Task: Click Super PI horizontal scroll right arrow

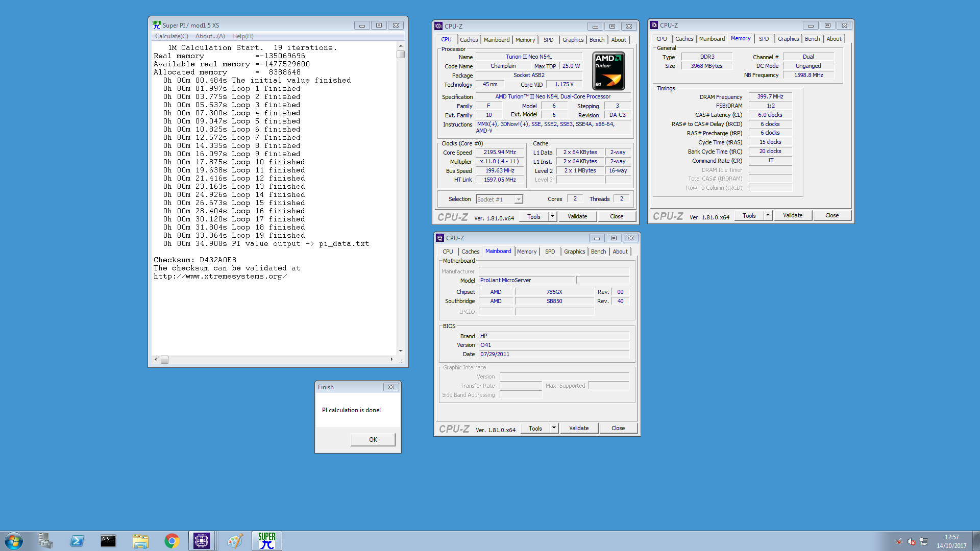Action: tap(391, 360)
